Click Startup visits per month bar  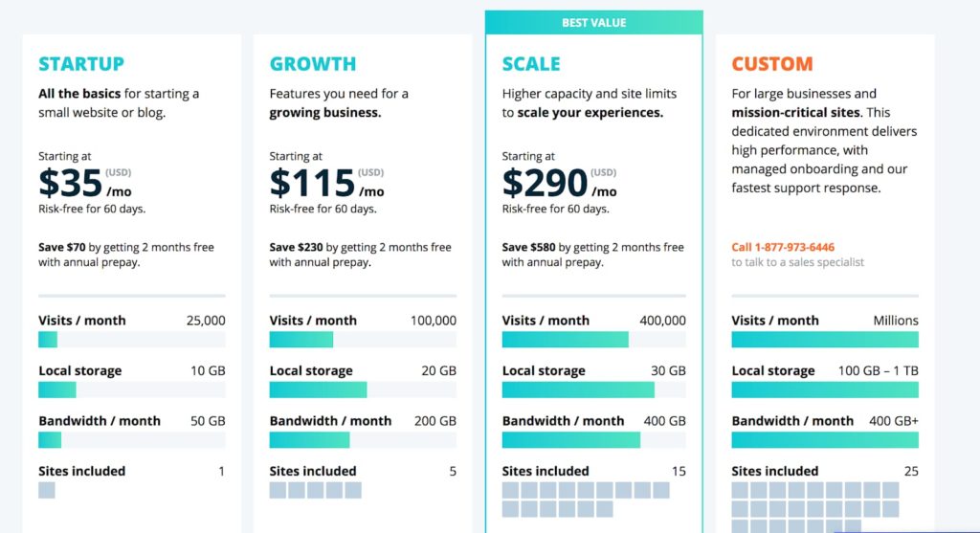(x=132, y=340)
